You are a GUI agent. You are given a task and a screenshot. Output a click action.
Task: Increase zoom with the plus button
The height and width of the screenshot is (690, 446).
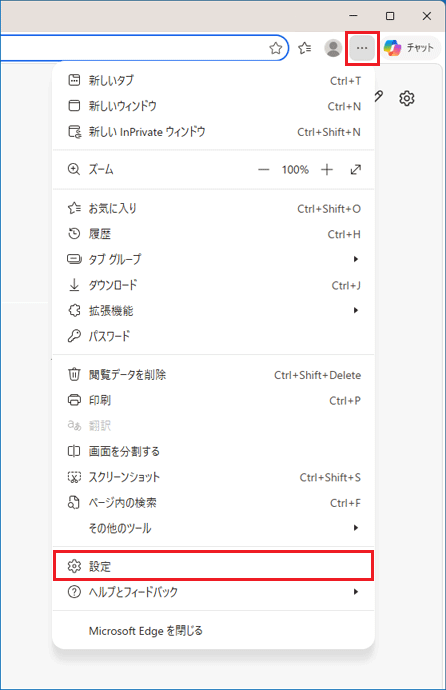click(x=327, y=169)
